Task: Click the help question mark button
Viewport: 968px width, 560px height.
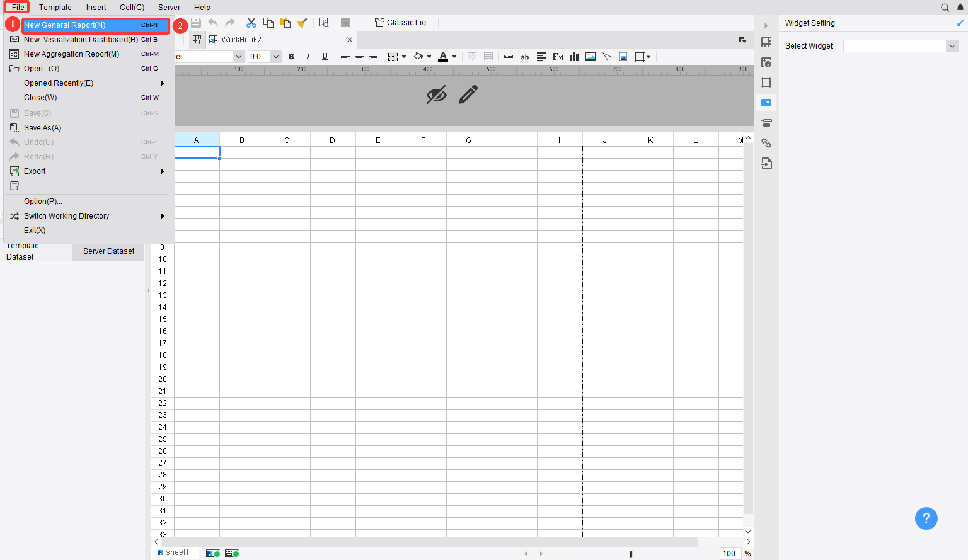Action: tap(926, 518)
